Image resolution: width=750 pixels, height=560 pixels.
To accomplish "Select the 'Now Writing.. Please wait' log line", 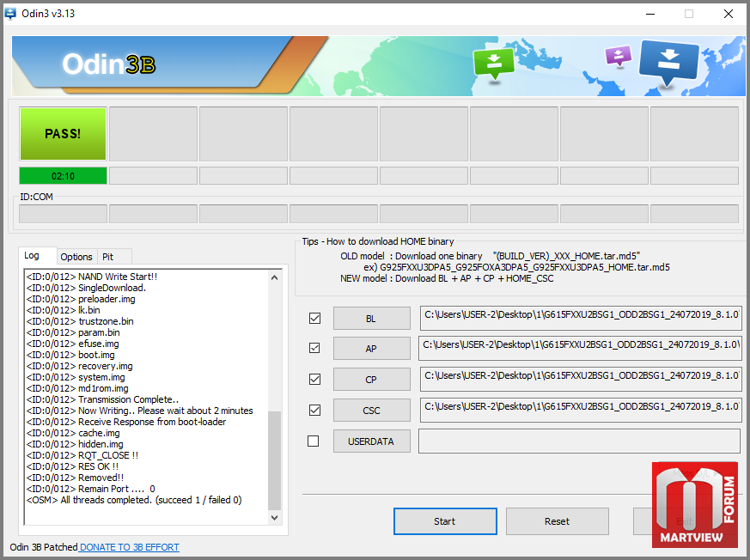I will point(140,411).
